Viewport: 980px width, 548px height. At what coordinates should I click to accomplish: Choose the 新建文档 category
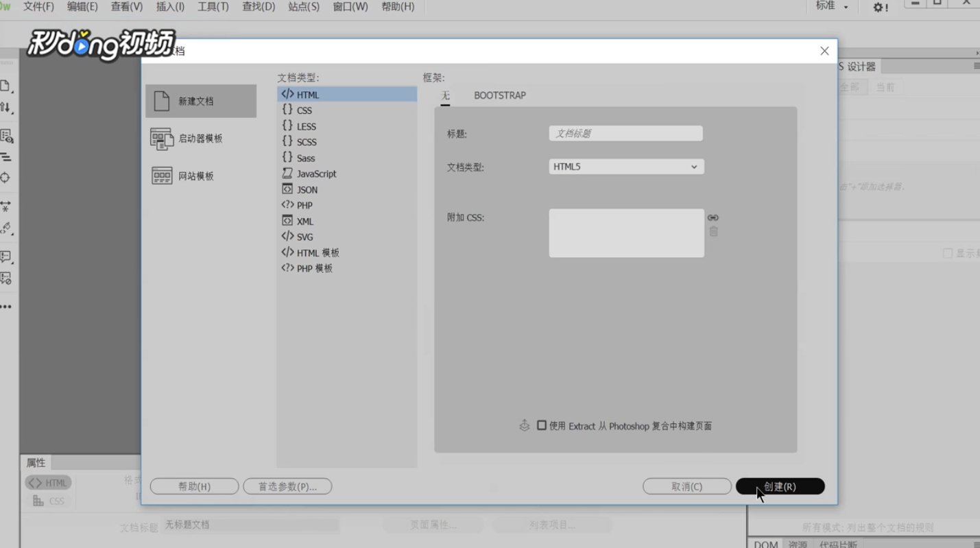[x=201, y=101]
